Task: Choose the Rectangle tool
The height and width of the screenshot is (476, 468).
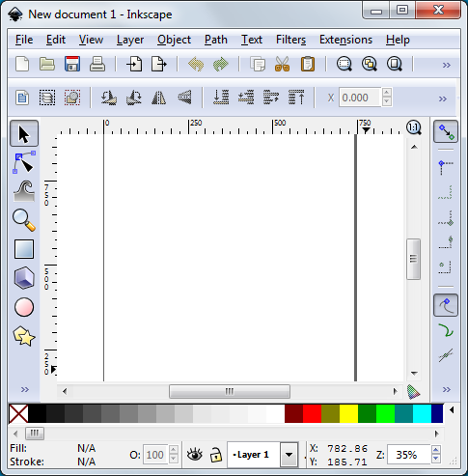Action: 24,249
